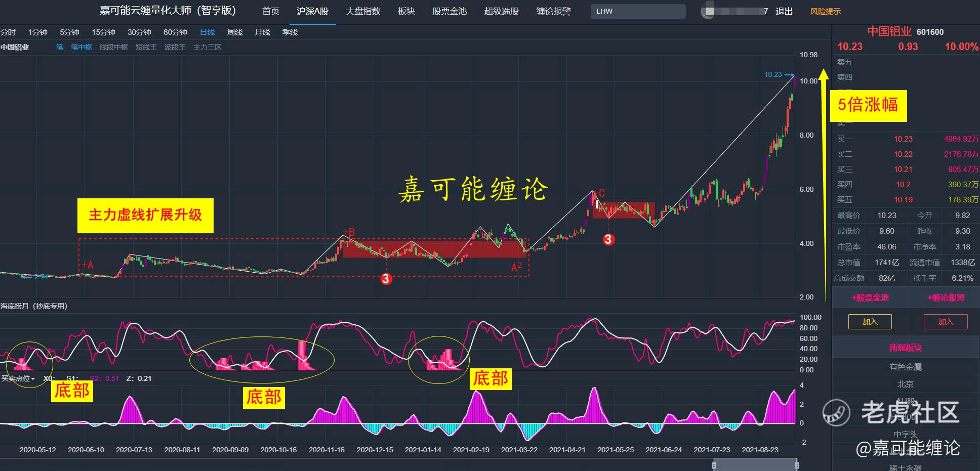980x471 pixels.
Task: Click the 买三 volume 805.47万
Action: pyautogui.click(x=963, y=169)
